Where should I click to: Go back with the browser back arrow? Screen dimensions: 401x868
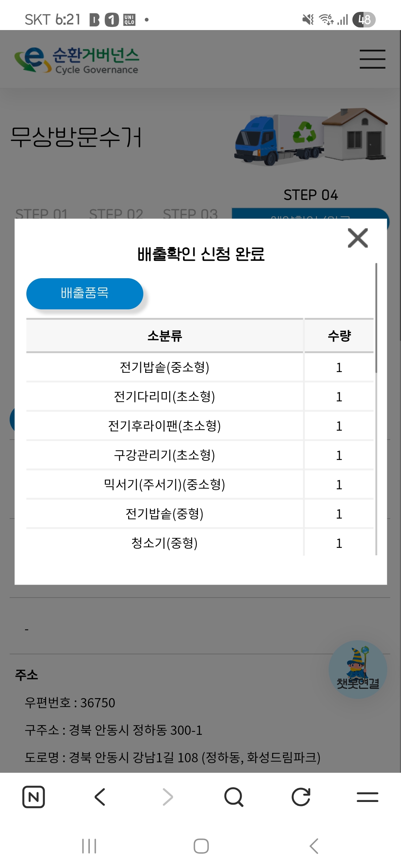[x=100, y=796]
